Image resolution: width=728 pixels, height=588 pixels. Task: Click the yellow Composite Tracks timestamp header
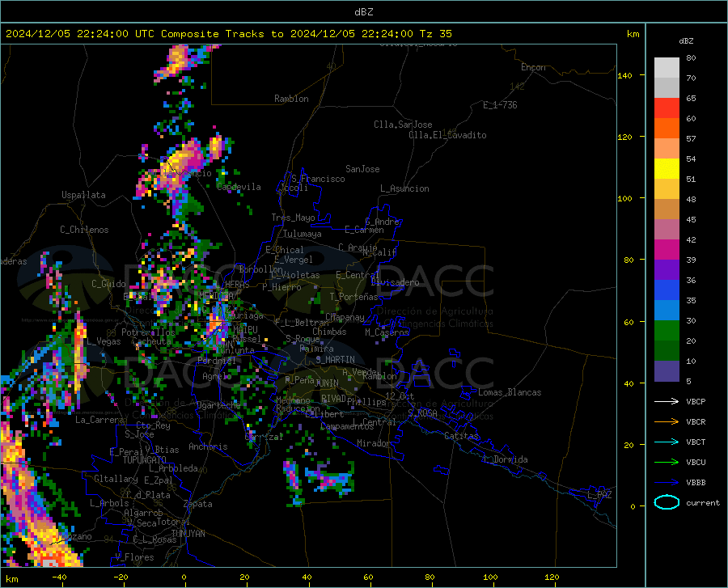[x=228, y=34]
